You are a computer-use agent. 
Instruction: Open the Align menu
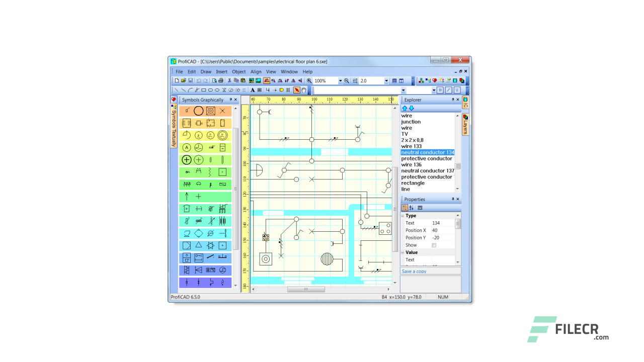click(256, 71)
